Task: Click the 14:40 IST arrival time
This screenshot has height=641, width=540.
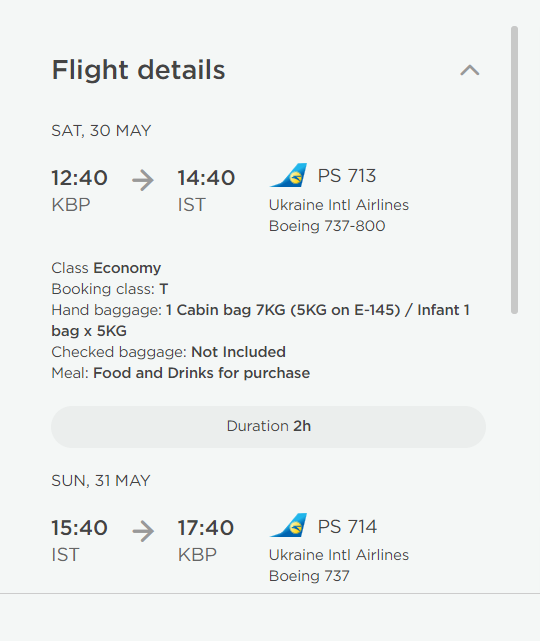Action: [206, 191]
